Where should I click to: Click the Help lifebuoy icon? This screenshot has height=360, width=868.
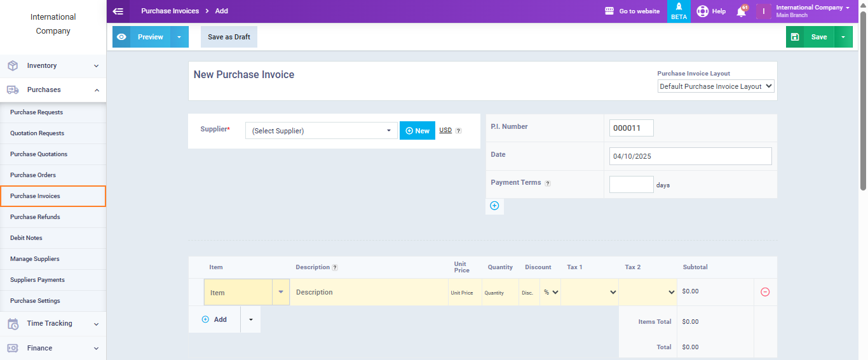tap(702, 11)
